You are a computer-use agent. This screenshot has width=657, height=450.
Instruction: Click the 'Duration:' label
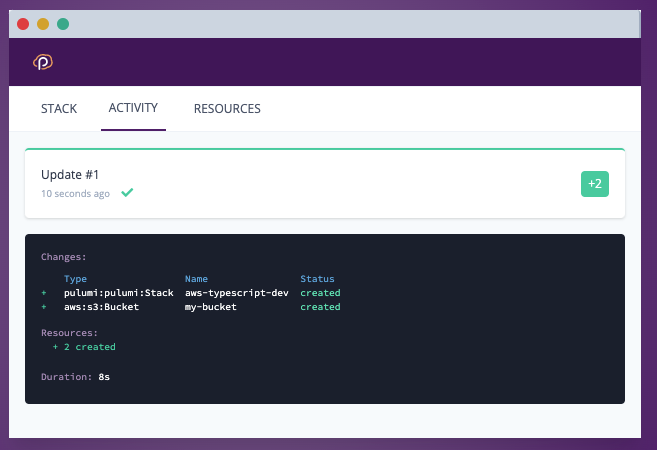(66, 377)
